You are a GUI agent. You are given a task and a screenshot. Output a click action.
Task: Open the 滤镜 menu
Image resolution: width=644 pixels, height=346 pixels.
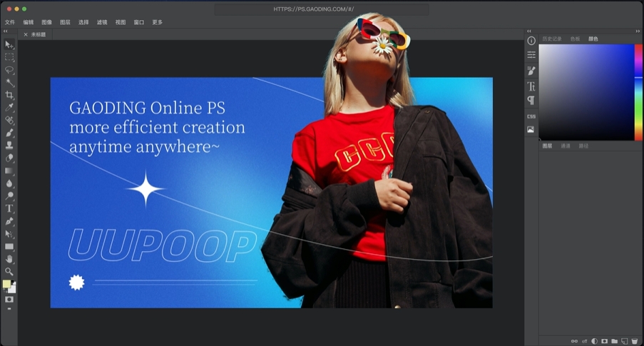pyautogui.click(x=102, y=22)
